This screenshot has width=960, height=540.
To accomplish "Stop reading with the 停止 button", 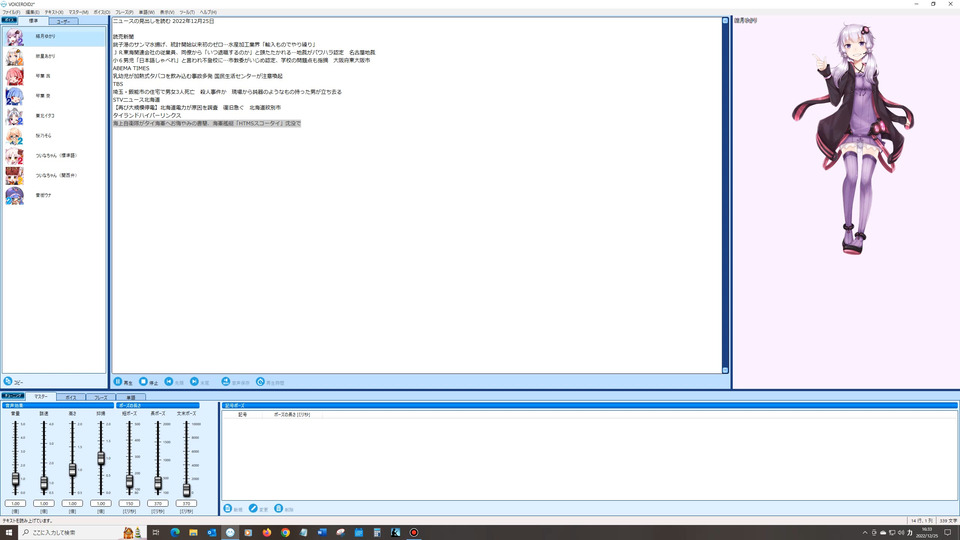I will tap(148, 382).
